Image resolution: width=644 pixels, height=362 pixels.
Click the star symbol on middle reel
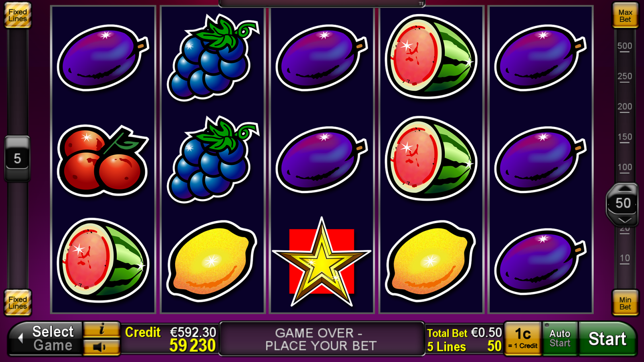click(x=322, y=262)
